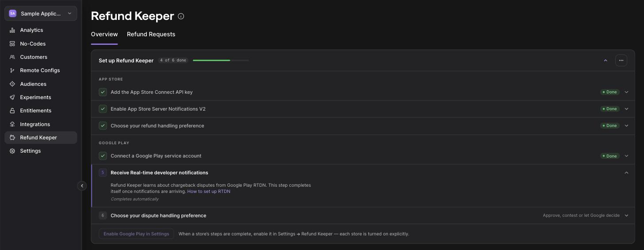Click Done badge on Google Play account row
Screen dimensions: 644x250
(x=609, y=156)
